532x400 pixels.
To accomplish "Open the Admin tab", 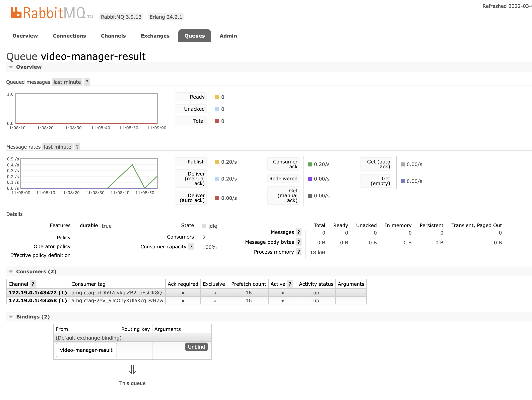I will (228, 36).
